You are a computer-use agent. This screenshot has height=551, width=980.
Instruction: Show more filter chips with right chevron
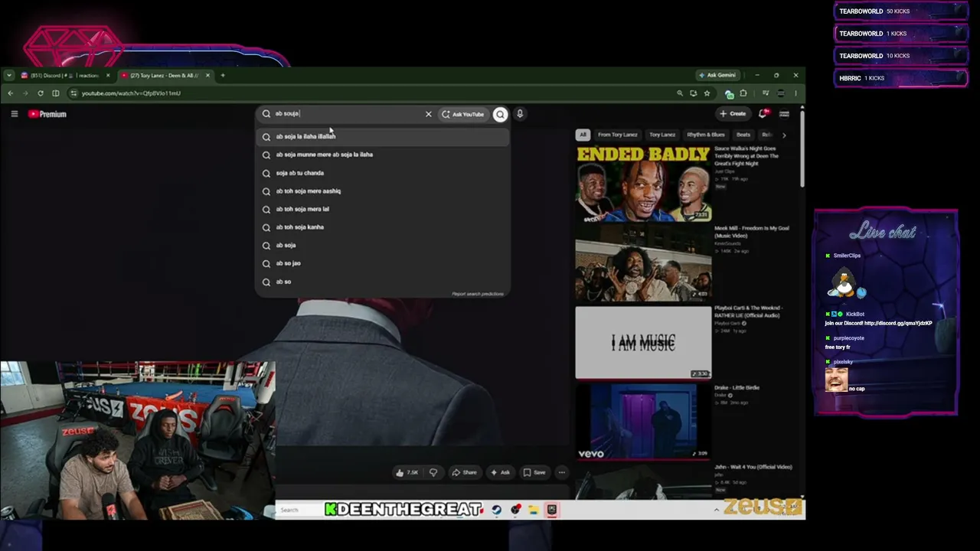click(783, 135)
